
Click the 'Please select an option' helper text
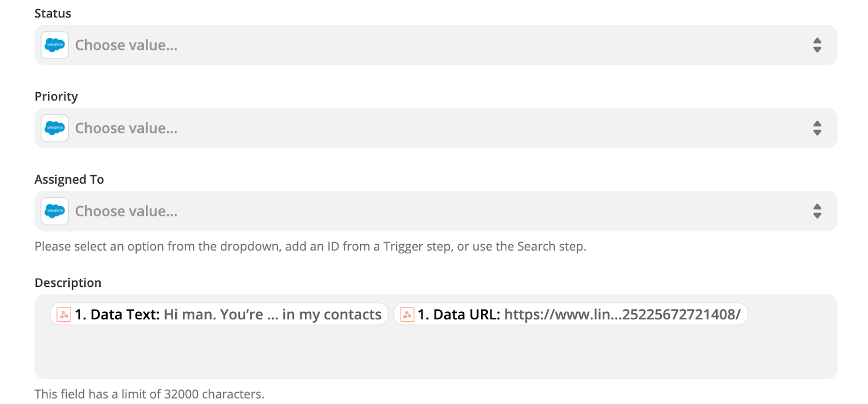click(310, 247)
